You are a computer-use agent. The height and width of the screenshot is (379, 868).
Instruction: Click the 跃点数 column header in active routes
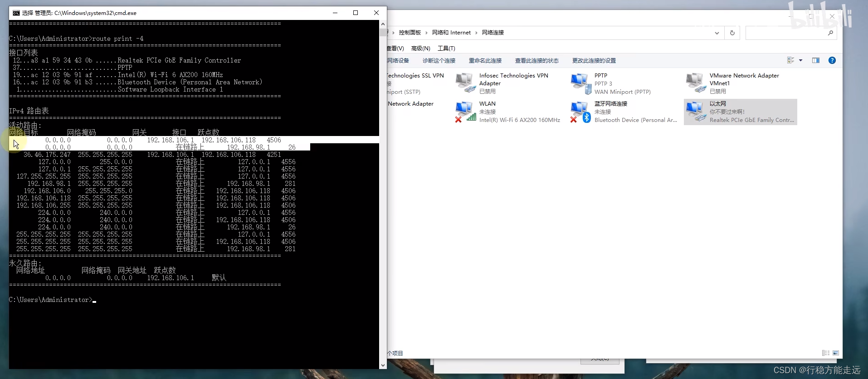208,132
